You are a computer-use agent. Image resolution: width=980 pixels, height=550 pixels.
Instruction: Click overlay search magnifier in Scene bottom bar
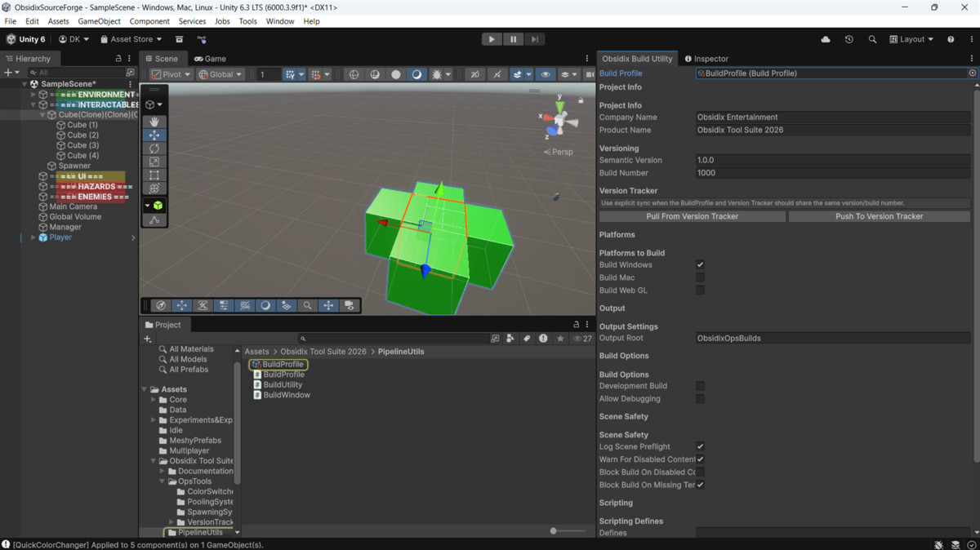[307, 306]
